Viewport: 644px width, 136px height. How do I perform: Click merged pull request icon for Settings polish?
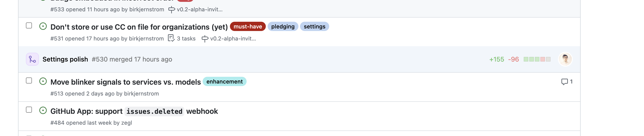tap(32, 59)
